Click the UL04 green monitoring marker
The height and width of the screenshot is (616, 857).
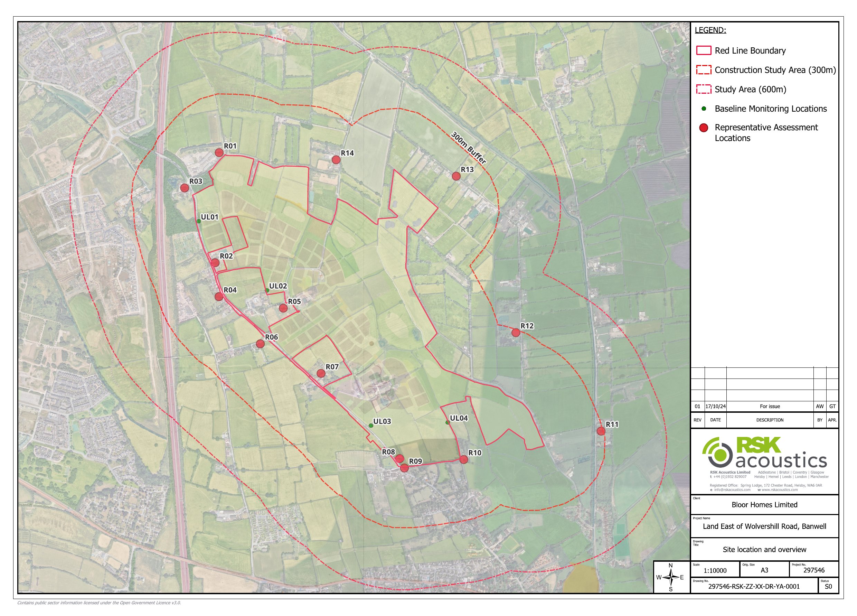[448, 422]
